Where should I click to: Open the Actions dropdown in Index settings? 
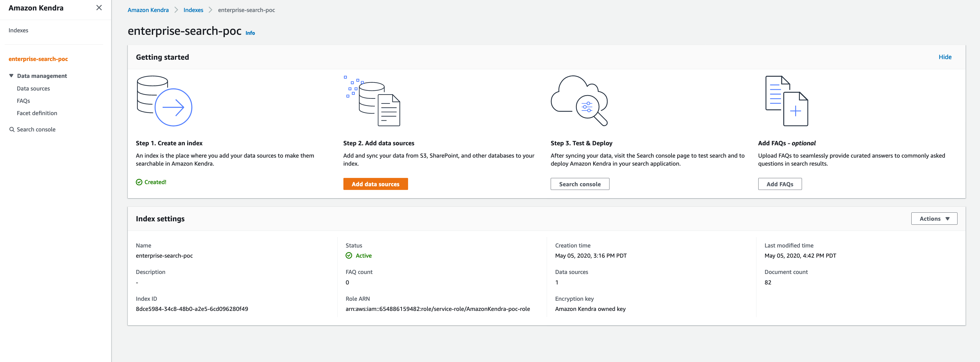pos(934,219)
